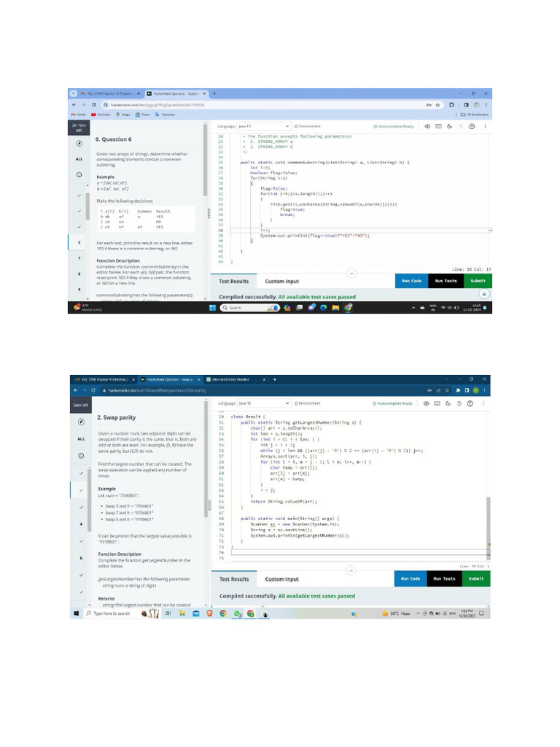Switch to Test Results tab in Swap parity window
The width and height of the screenshot is (560, 747).
[x=234, y=578]
